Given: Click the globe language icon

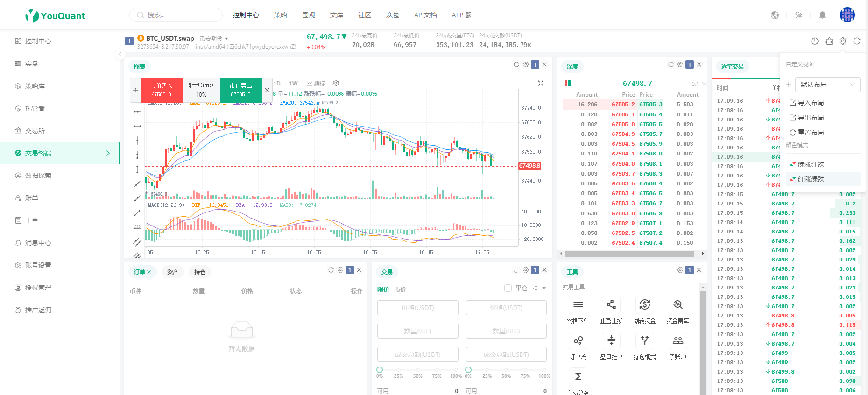Looking at the screenshot, I should [x=775, y=15].
